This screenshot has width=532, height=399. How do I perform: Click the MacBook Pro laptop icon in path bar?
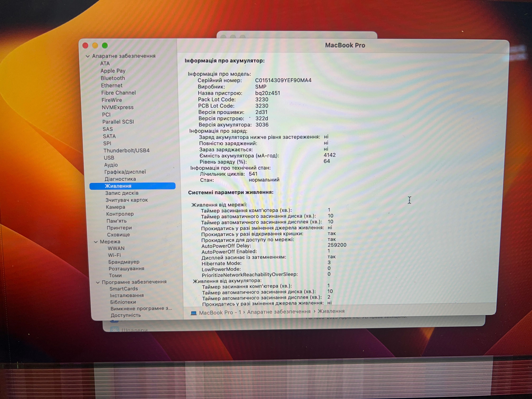click(x=194, y=313)
